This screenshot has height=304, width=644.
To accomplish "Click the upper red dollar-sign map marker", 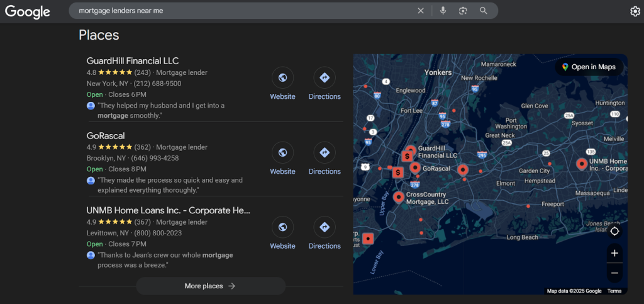I will (x=407, y=156).
